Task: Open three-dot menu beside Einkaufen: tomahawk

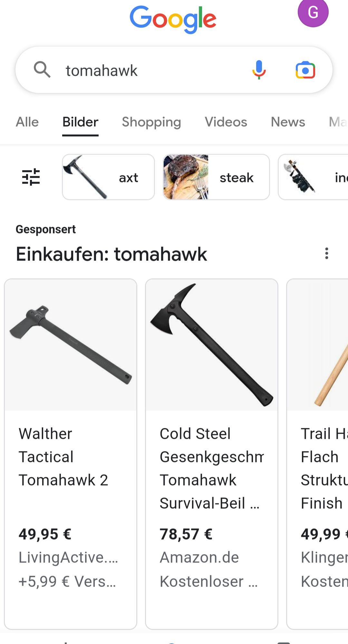Action: tap(327, 253)
